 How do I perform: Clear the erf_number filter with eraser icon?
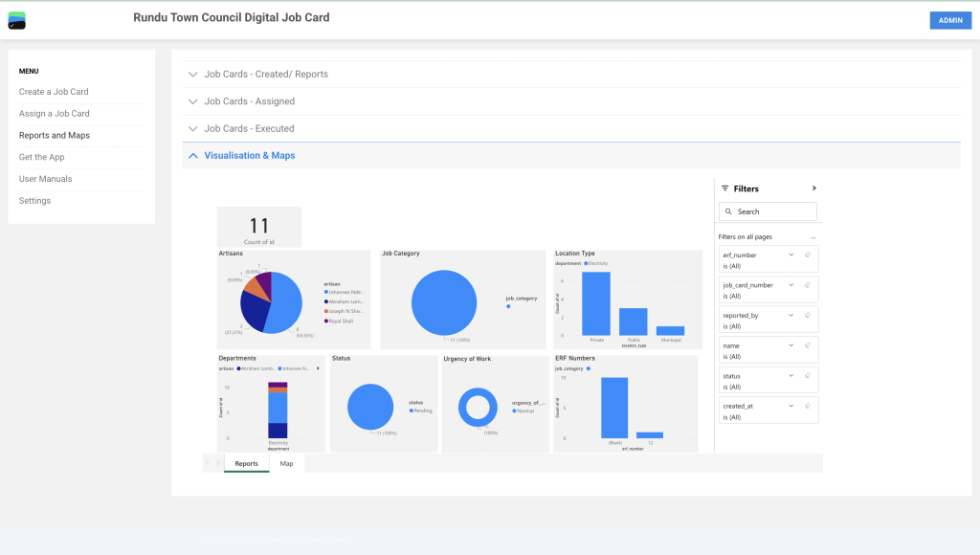point(808,255)
